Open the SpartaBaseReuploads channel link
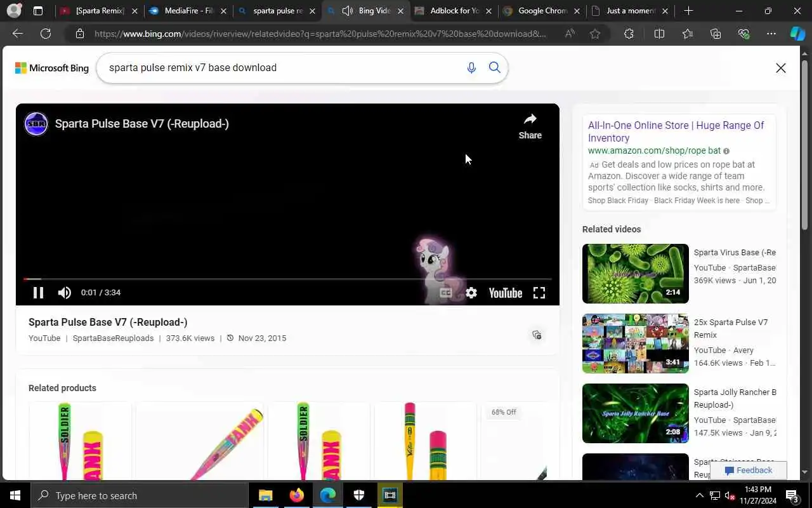This screenshot has width=812, height=508. (113, 338)
